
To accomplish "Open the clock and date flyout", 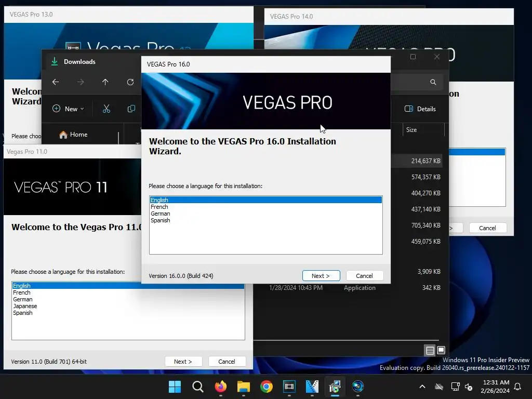I will pyautogui.click(x=495, y=387).
